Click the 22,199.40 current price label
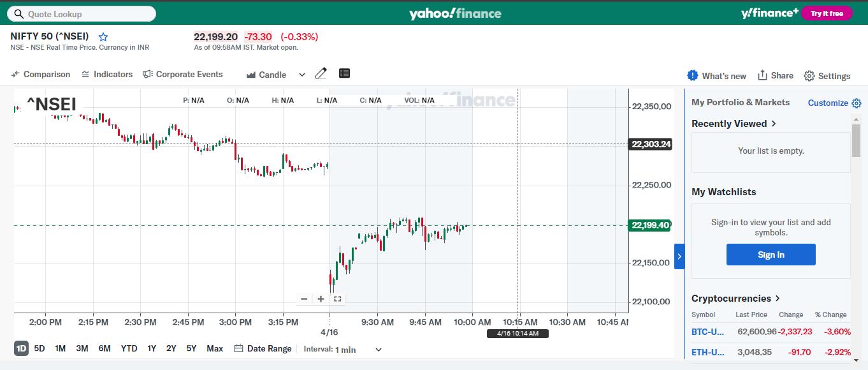Image resolution: width=868 pixels, height=370 pixels. point(649,225)
